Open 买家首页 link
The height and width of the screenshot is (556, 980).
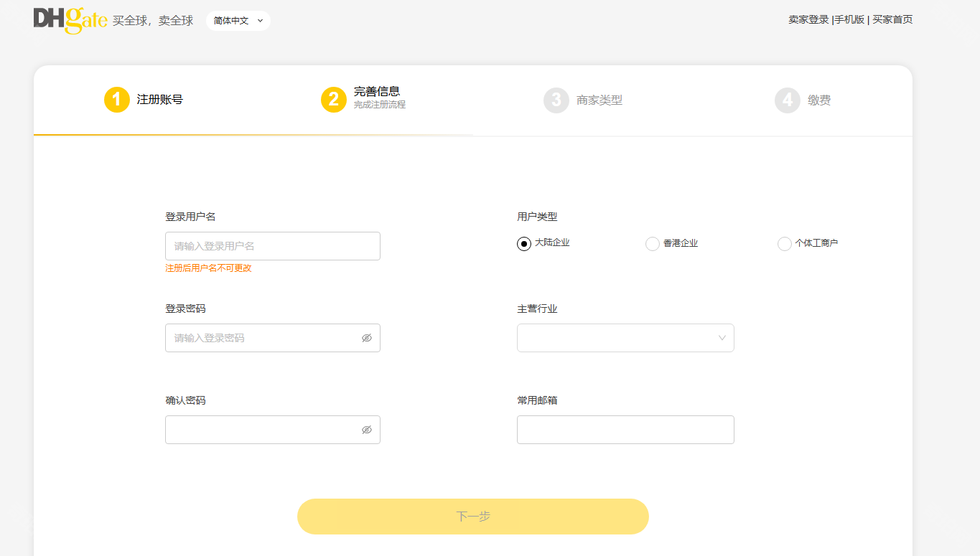892,20
